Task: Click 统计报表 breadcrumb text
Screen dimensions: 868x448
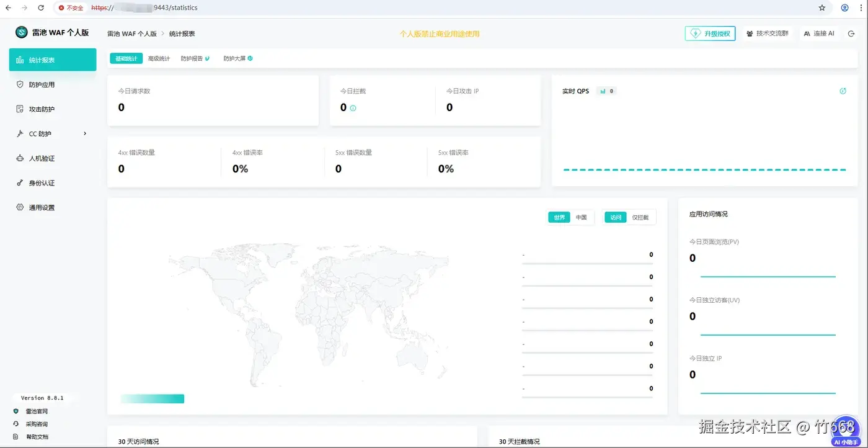Action: 182,34
